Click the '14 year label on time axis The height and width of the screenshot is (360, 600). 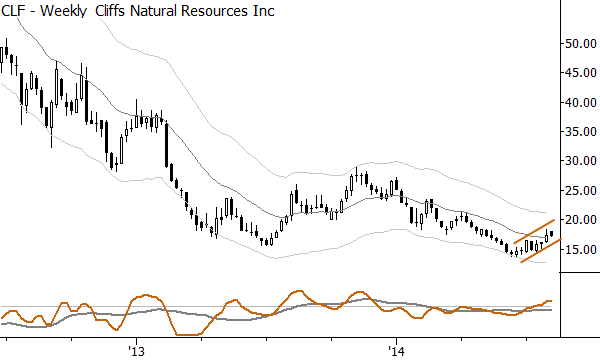pos(397,351)
